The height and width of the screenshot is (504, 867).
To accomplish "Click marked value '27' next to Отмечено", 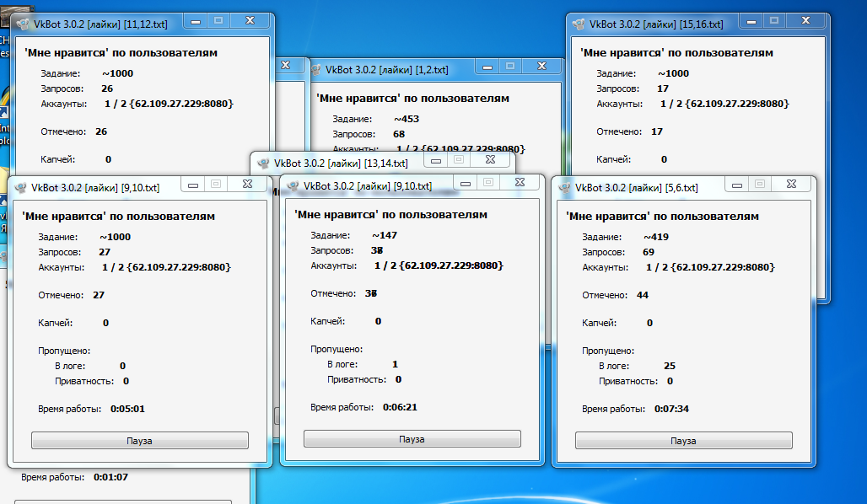I will click(x=99, y=295).
